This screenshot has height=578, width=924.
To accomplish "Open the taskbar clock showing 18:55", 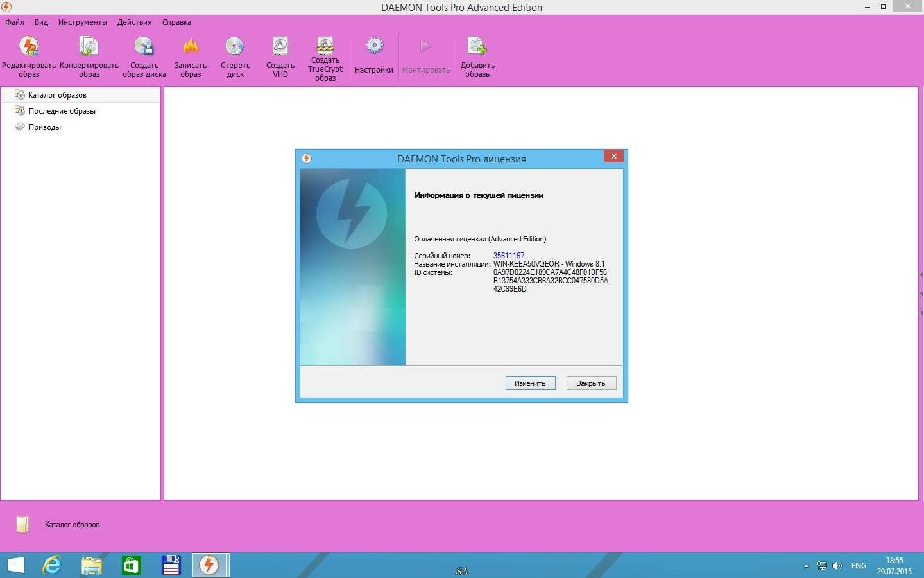I will pyautogui.click(x=894, y=566).
